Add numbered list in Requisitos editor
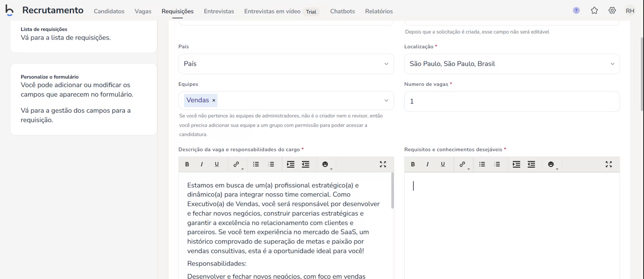644x279 pixels. 497,164
